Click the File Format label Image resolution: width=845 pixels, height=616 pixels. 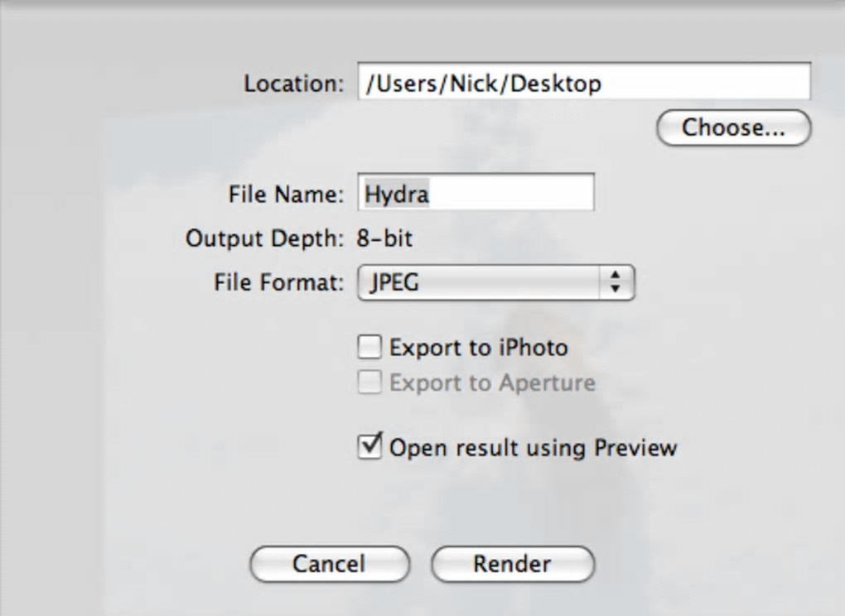pos(278,283)
